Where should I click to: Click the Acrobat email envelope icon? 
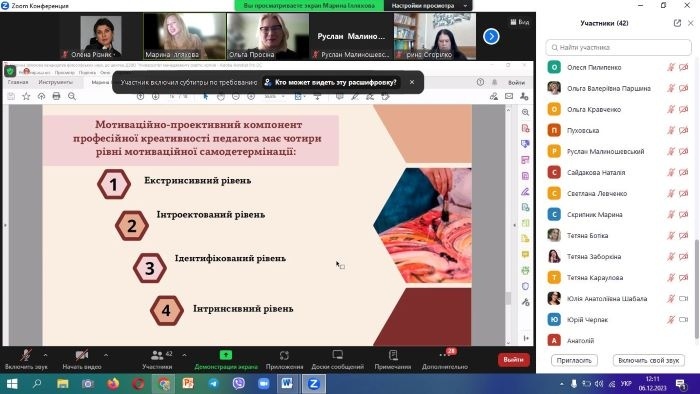point(509,96)
